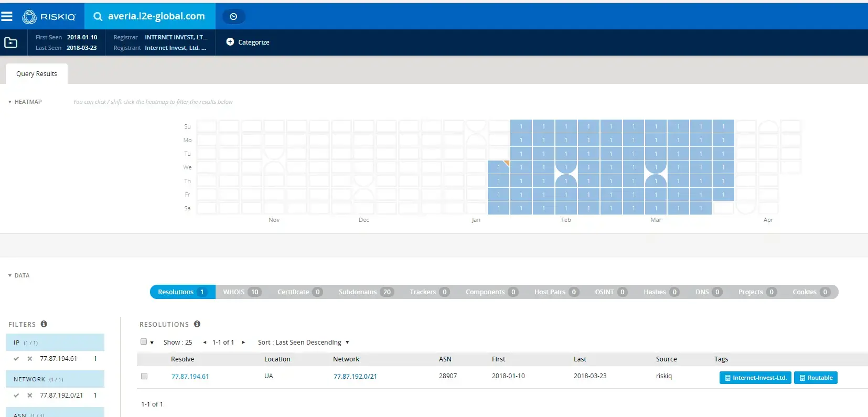Go to next results page arrow
Viewport: 868px width, 417px height.
tap(243, 342)
